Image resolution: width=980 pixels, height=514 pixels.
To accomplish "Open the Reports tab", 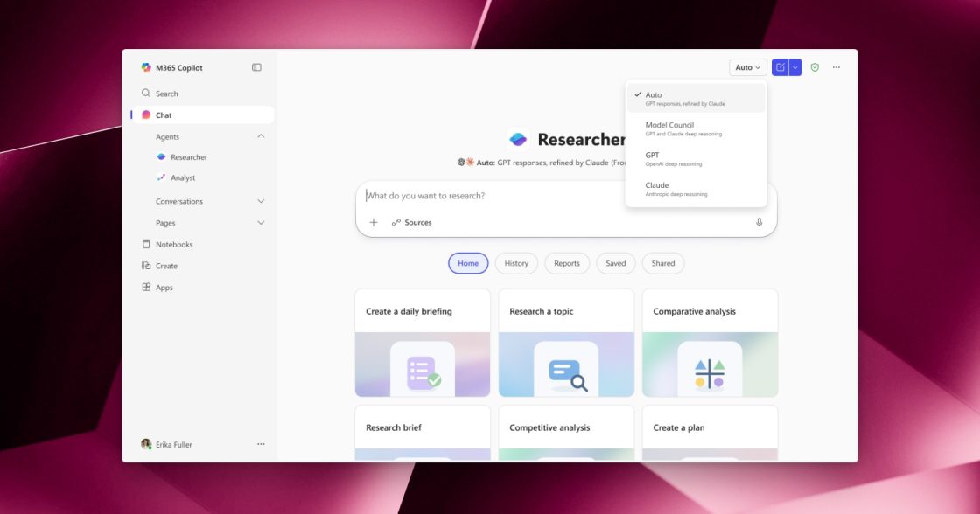I will [566, 263].
